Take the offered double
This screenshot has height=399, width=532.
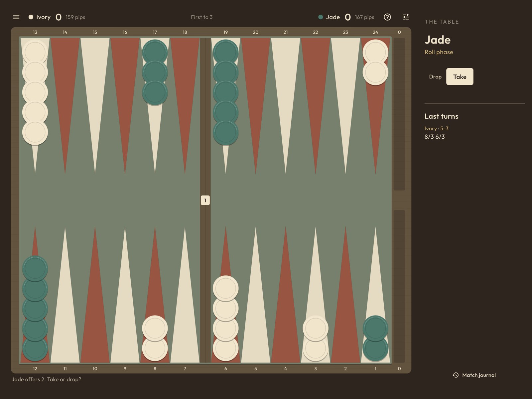pos(460,76)
